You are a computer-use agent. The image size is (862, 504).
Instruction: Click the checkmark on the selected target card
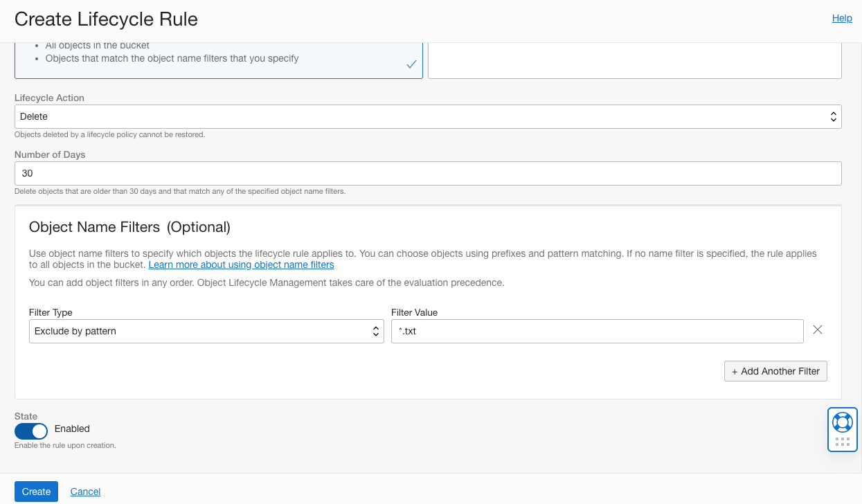[411, 64]
